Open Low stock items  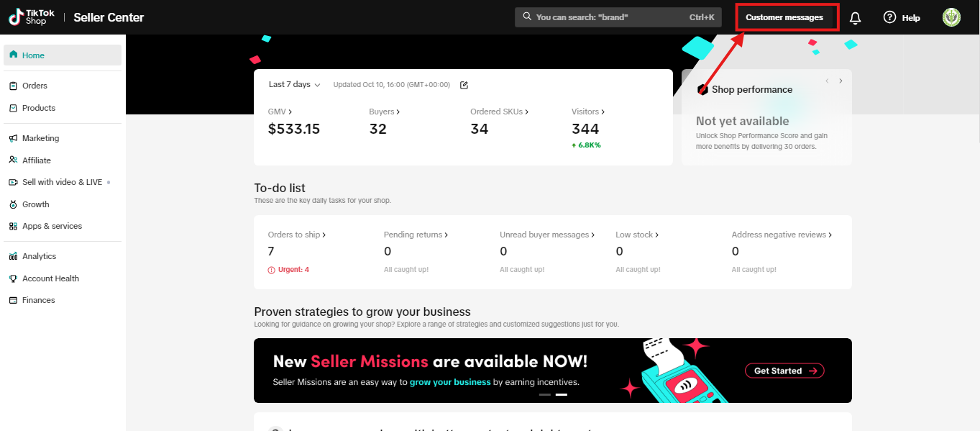click(x=637, y=235)
